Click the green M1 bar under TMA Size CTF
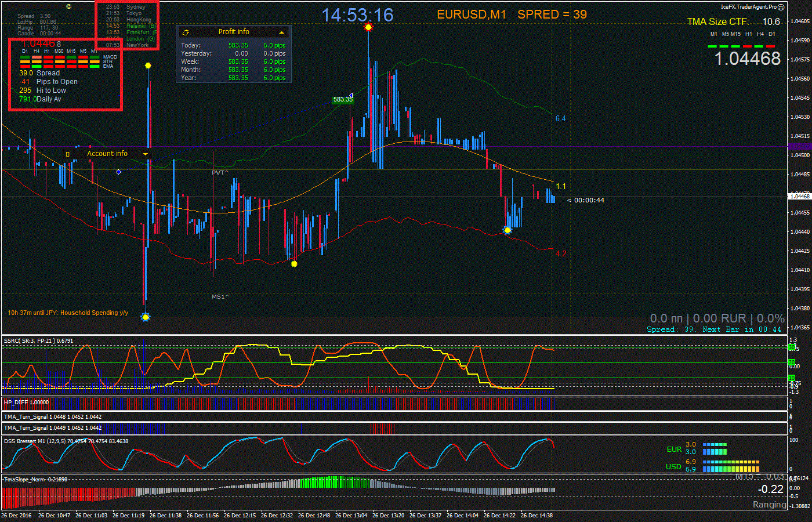This screenshot has height=522, width=812. 713,46
